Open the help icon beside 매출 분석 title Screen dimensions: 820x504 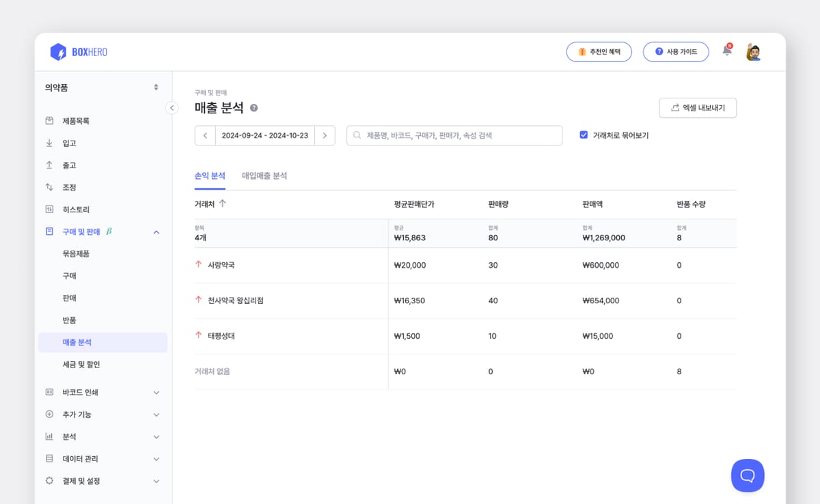253,107
